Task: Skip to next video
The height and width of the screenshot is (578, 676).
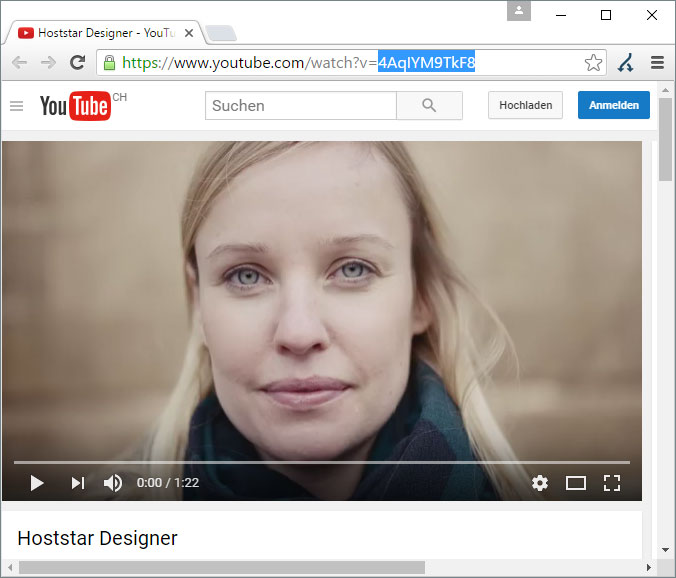Action: (78, 483)
